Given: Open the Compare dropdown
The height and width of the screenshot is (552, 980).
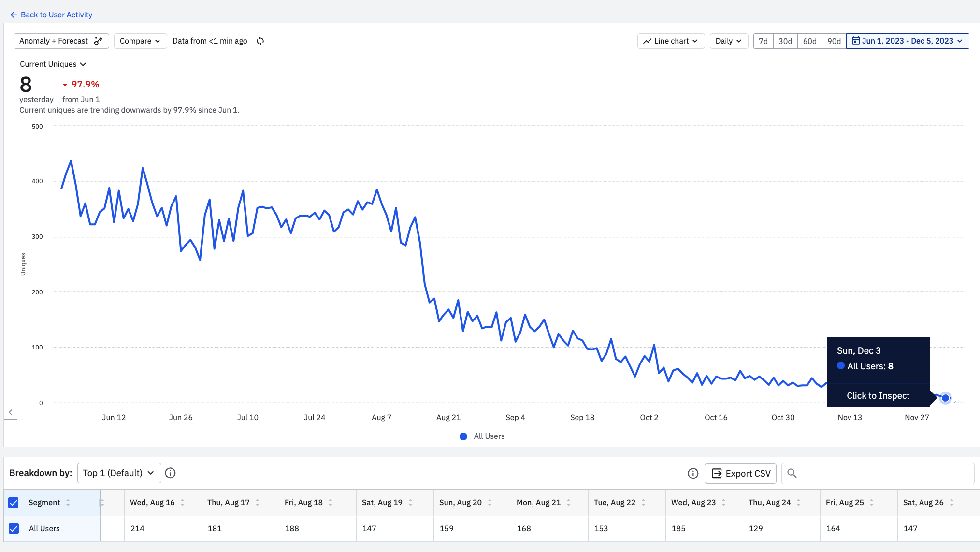Looking at the screenshot, I should point(140,41).
